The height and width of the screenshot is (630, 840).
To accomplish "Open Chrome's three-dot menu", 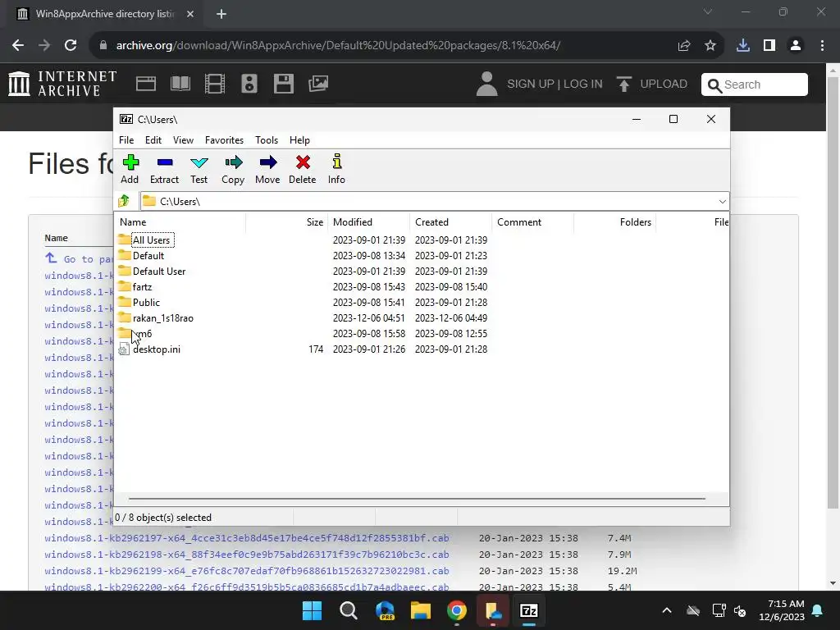I will coord(822,46).
